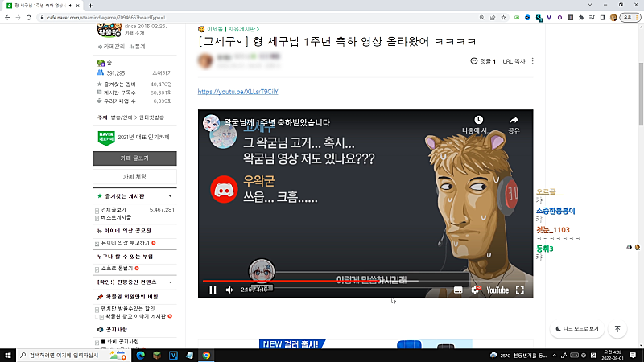Click the 오르골__ chat username
Screen dimensions: 644x362
[550, 192]
